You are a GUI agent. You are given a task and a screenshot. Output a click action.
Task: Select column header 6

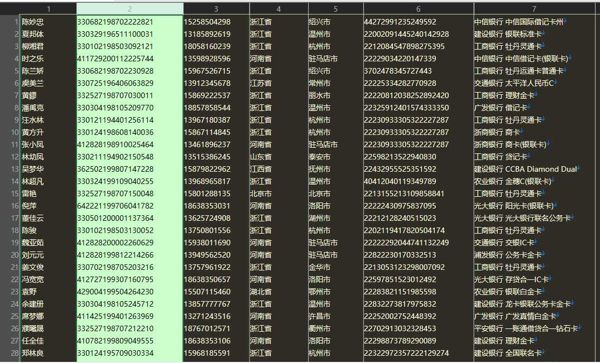click(418, 9)
